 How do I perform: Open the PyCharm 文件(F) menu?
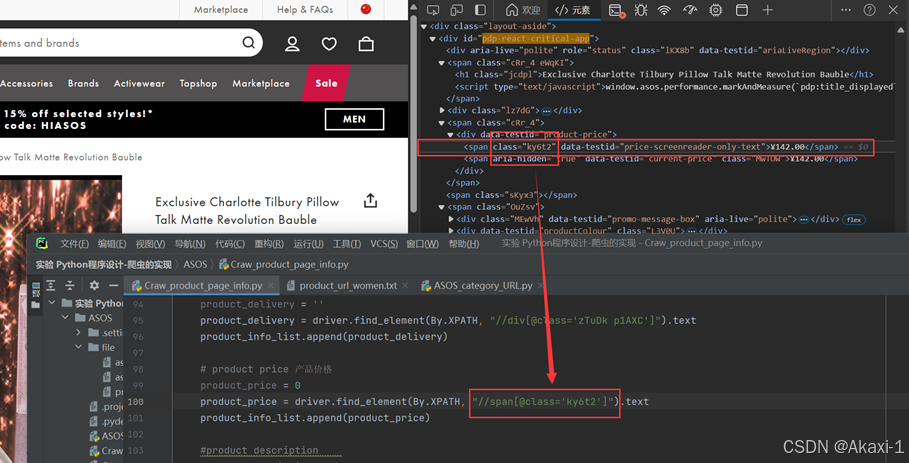75,243
